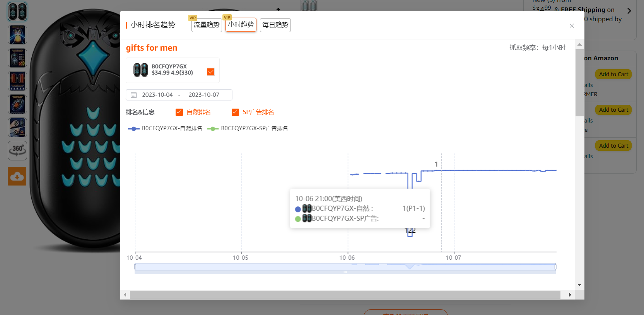Click the 10-05 x-axis date label

coord(241,258)
